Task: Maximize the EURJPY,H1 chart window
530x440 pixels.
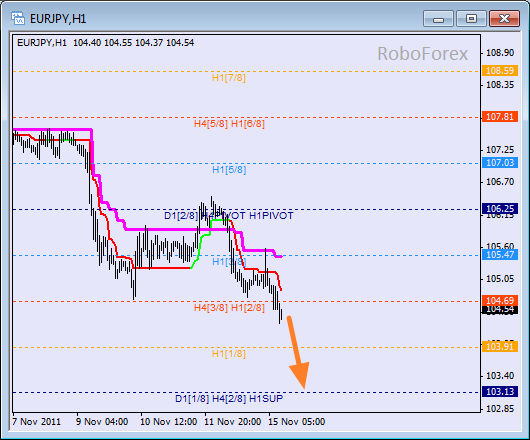Action: click(x=471, y=19)
